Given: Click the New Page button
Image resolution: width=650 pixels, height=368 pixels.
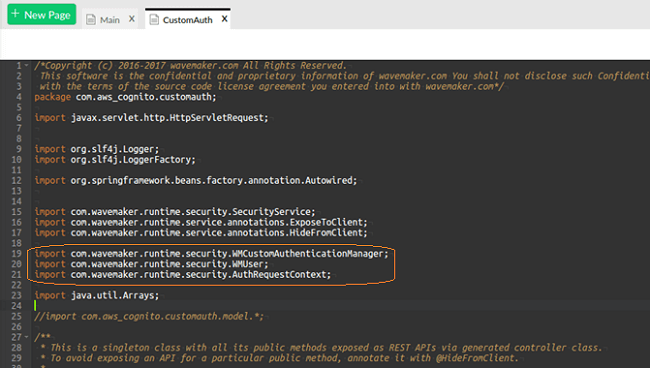Looking at the screenshot, I should [x=41, y=15].
